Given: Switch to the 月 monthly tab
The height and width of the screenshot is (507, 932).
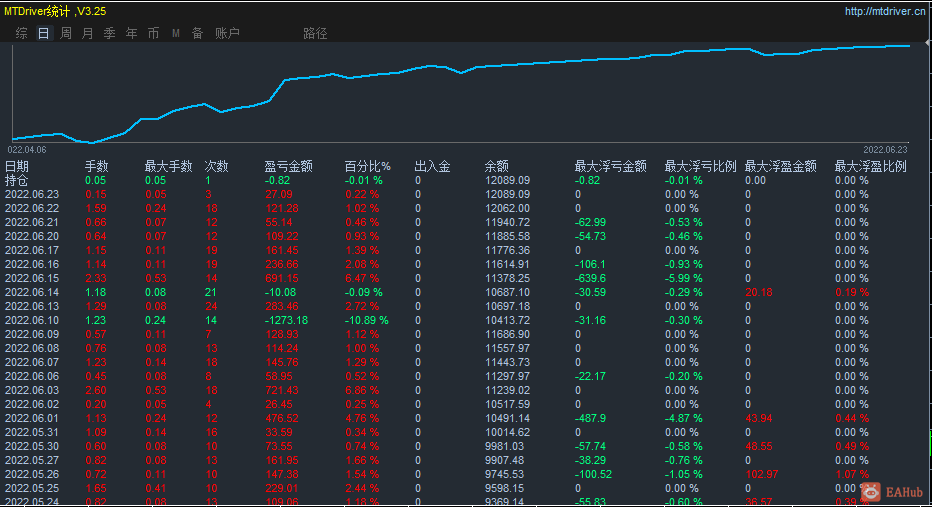Looking at the screenshot, I should 88,33.
